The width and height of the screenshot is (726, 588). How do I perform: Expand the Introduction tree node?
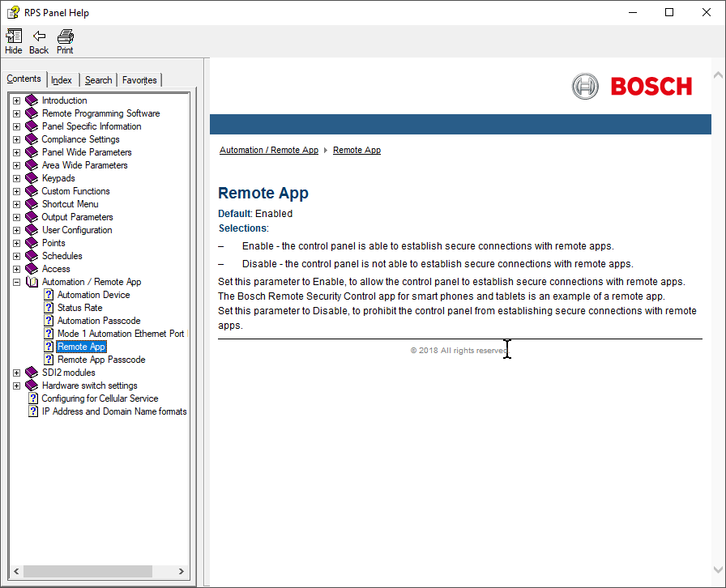click(x=17, y=100)
